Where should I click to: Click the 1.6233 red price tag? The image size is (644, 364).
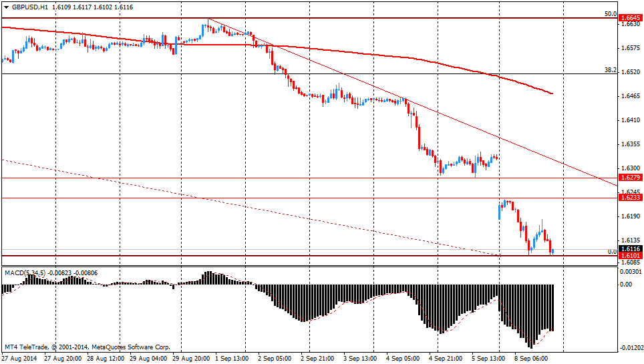tap(630, 198)
